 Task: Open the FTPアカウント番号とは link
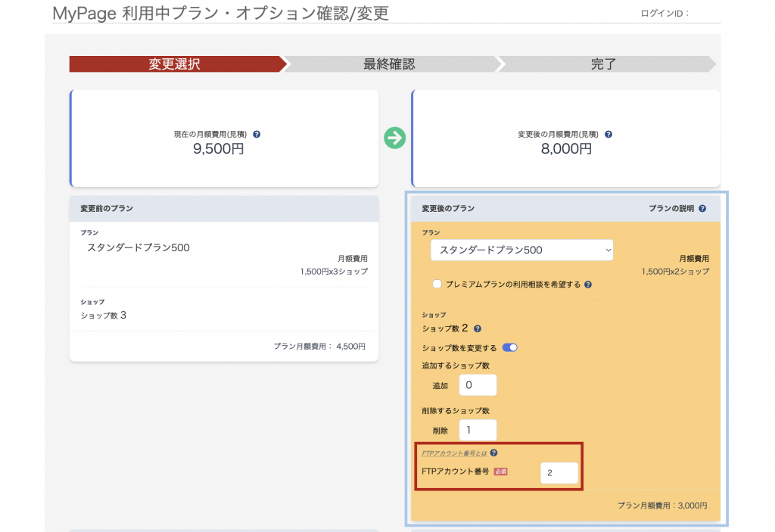454,453
